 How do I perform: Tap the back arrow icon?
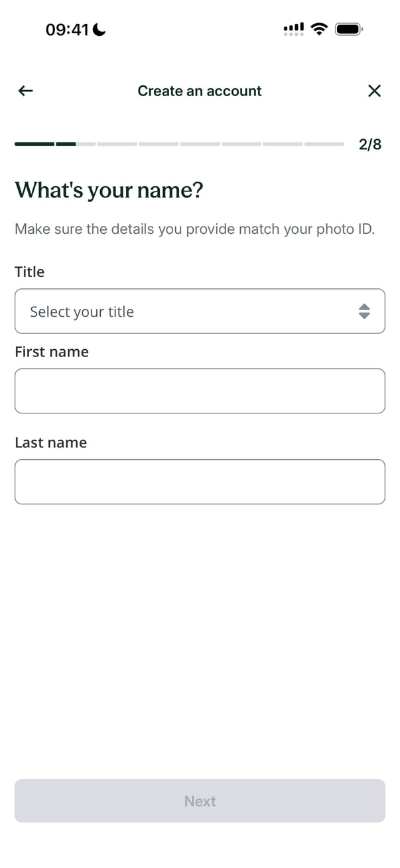click(x=25, y=91)
